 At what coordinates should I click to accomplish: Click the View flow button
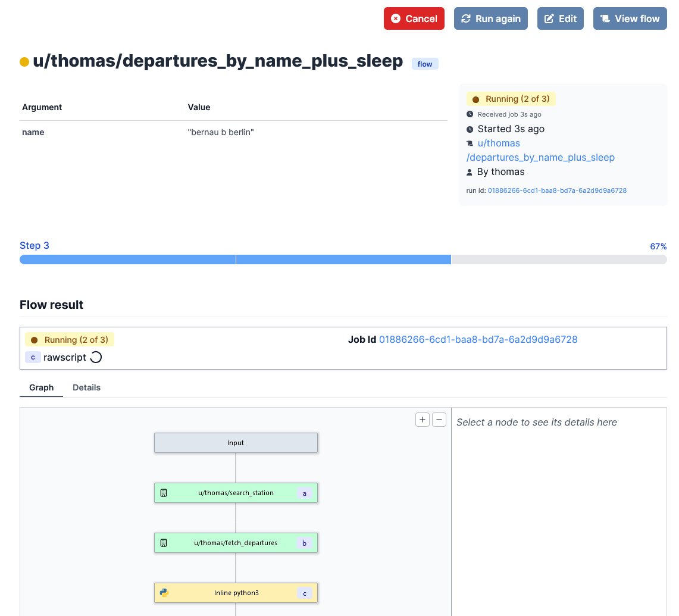(x=630, y=18)
